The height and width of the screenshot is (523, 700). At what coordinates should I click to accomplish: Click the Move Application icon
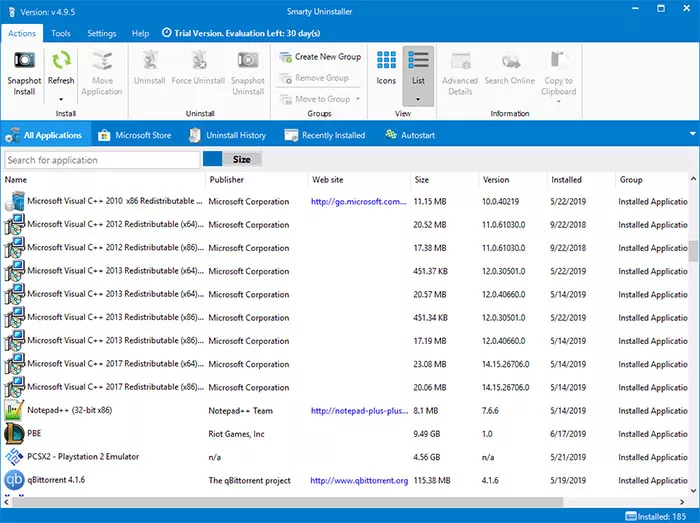click(102, 60)
